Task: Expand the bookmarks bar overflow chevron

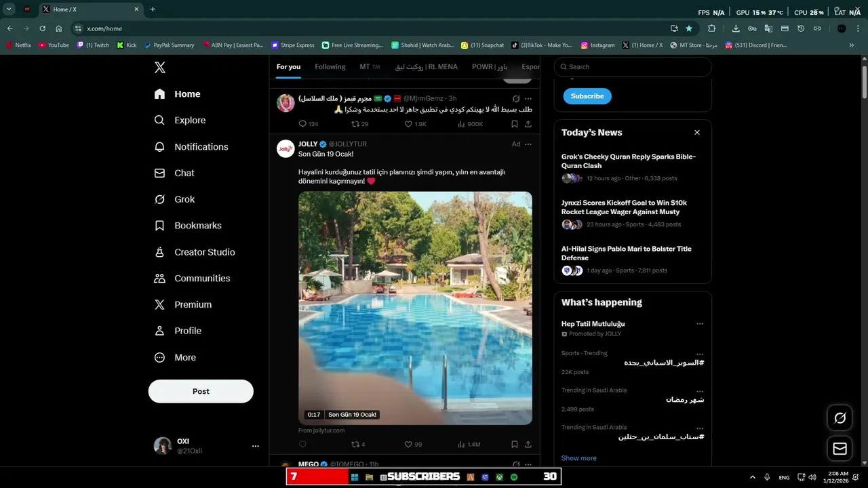Action: point(852,45)
